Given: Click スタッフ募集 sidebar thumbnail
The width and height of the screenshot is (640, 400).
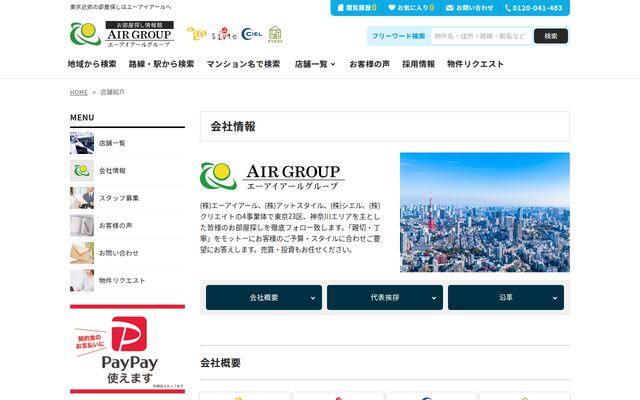Looking at the screenshot, I should (x=82, y=198).
